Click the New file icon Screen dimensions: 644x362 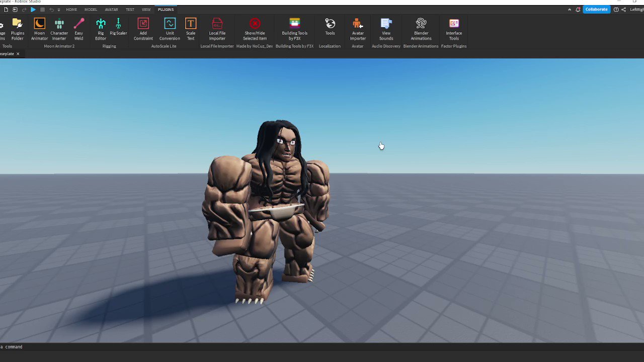(6, 10)
